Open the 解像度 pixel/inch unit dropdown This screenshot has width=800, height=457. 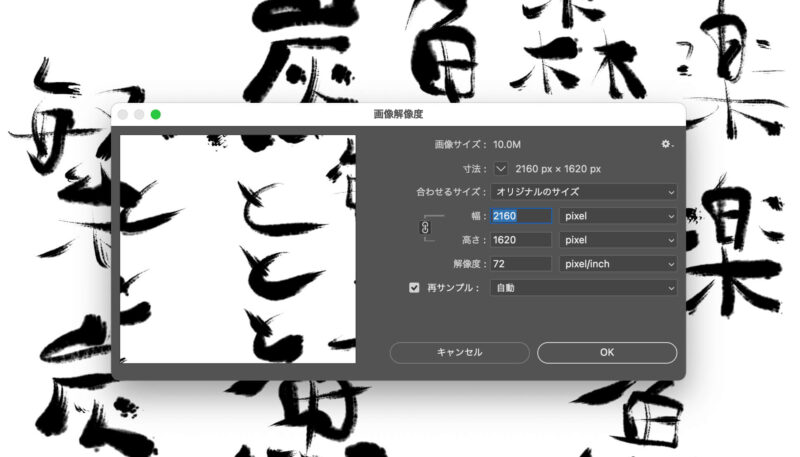pyautogui.click(x=618, y=264)
